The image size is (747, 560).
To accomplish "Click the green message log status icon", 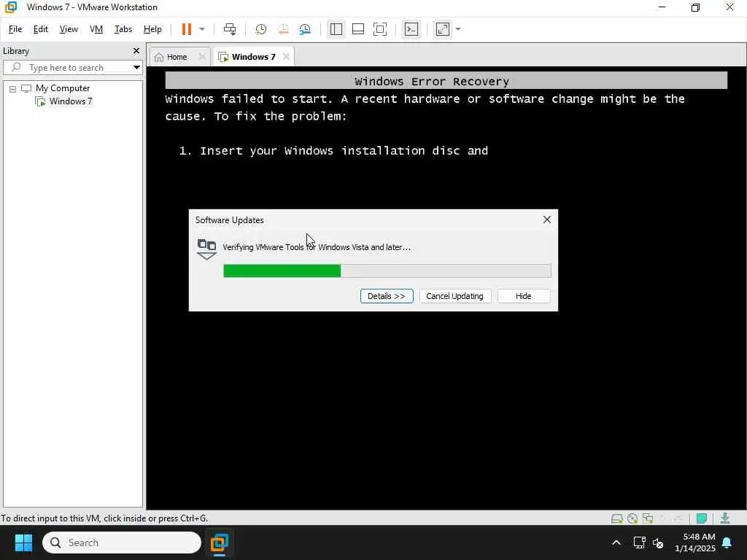I will tap(701, 518).
